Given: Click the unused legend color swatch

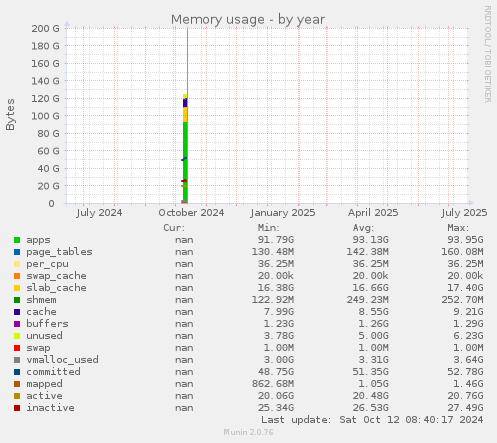Looking at the screenshot, I should click(17, 336).
